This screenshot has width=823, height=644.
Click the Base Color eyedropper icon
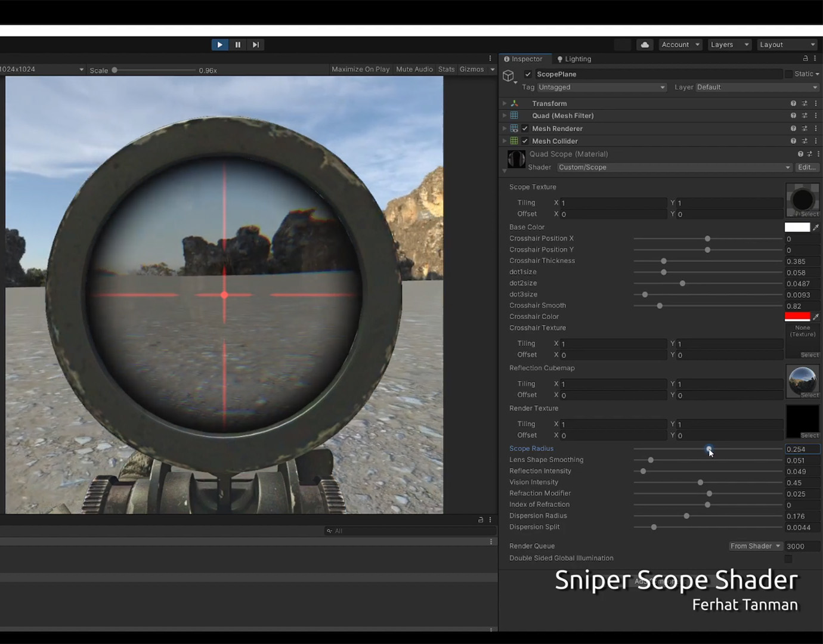[x=816, y=227]
